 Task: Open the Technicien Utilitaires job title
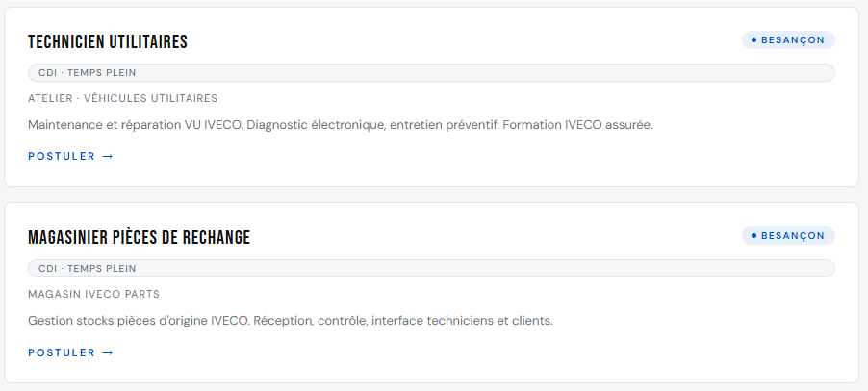pos(108,42)
